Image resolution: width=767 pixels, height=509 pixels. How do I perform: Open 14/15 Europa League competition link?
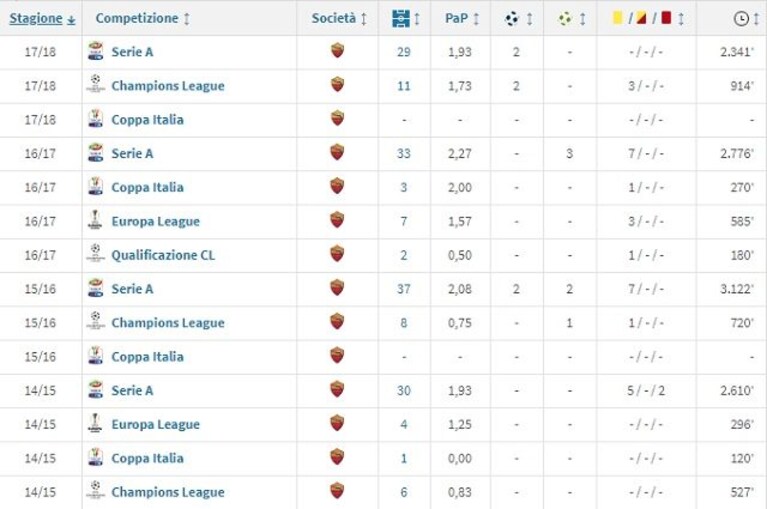coord(156,424)
